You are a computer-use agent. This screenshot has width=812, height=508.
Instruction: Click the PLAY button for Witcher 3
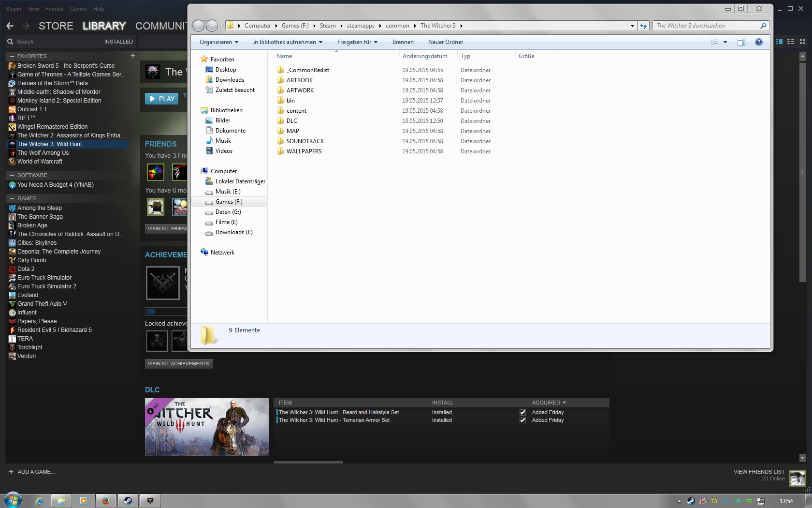pyautogui.click(x=162, y=99)
